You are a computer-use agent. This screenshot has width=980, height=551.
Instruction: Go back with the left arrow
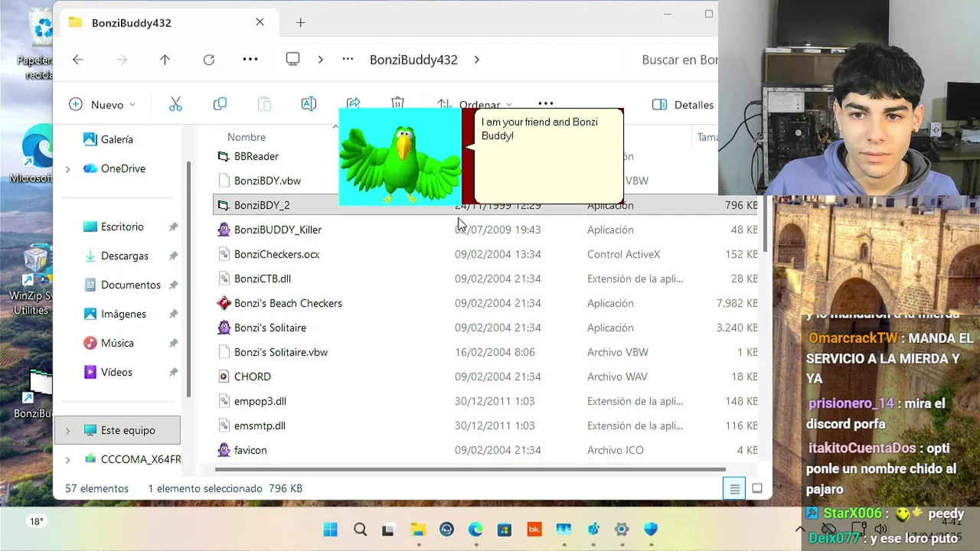[77, 60]
